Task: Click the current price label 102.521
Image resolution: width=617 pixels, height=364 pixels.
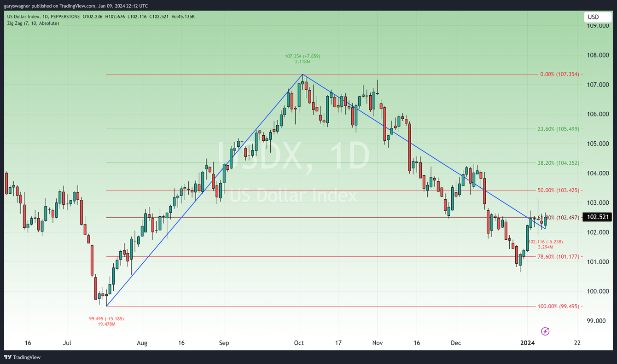Action: tap(597, 217)
